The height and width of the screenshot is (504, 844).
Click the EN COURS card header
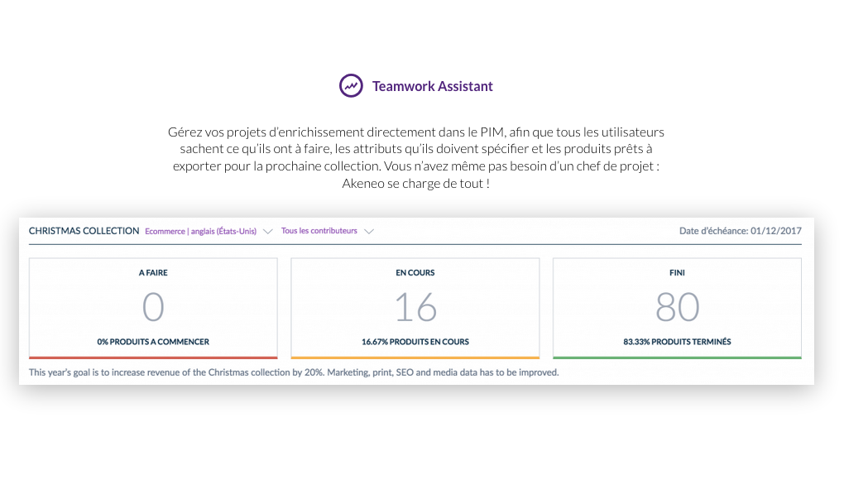415,272
